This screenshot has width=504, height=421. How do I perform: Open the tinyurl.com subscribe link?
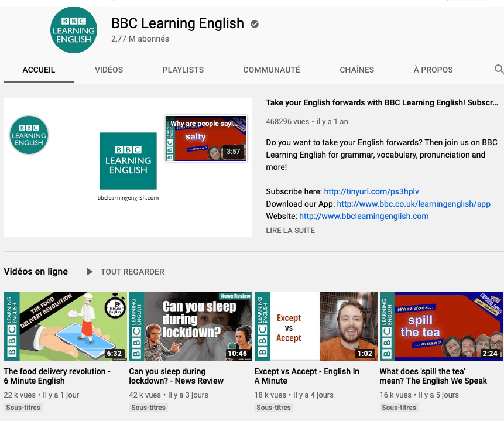point(371,191)
